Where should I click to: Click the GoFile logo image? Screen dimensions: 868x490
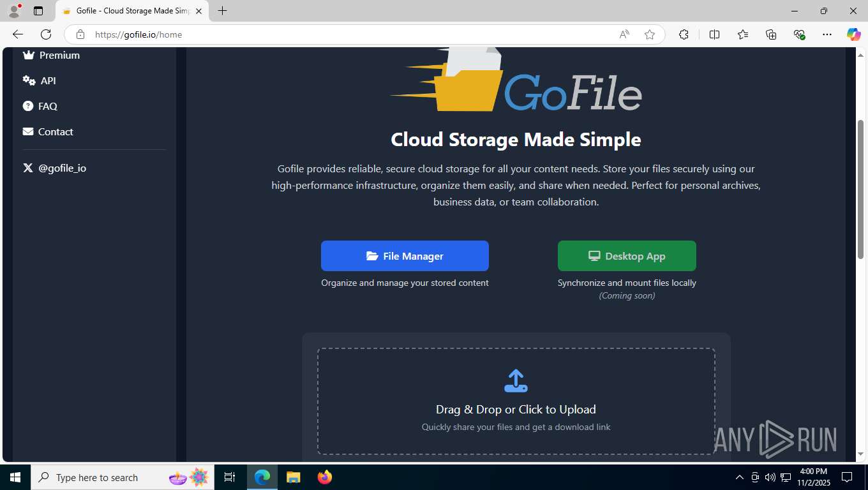click(516, 80)
